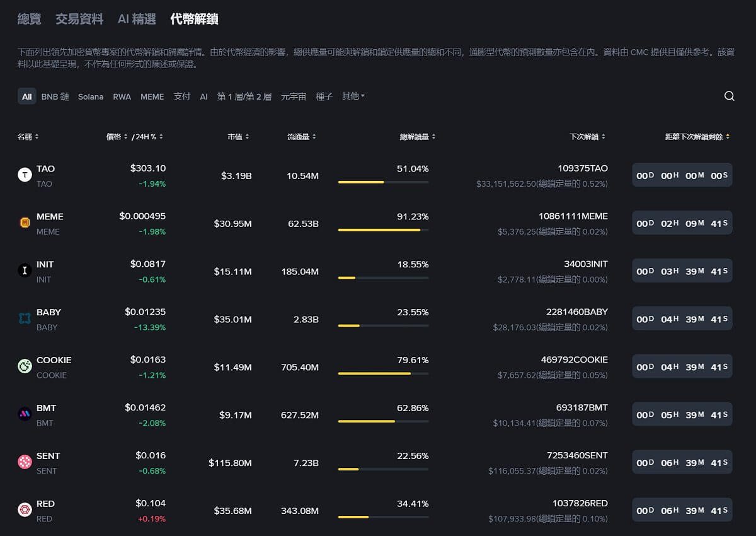Click the RED coin logo

(25, 511)
